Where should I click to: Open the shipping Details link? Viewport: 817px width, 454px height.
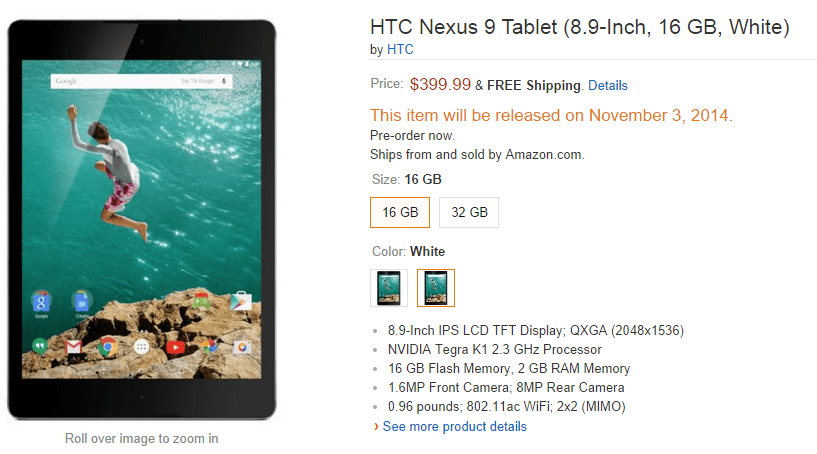[x=607, y=86]
